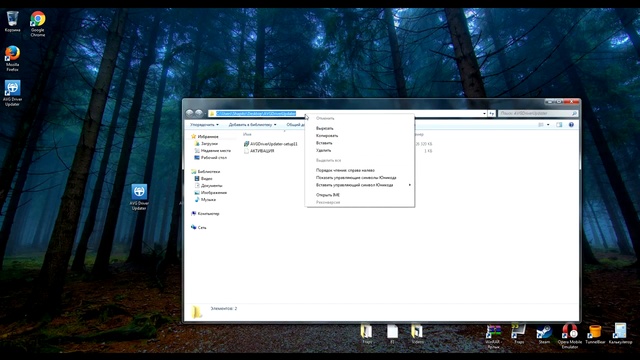The height and width of the screenshot is (360, 640).
Task: Open the Fraps application shortcut next to Steam
Action: [519, 334]
